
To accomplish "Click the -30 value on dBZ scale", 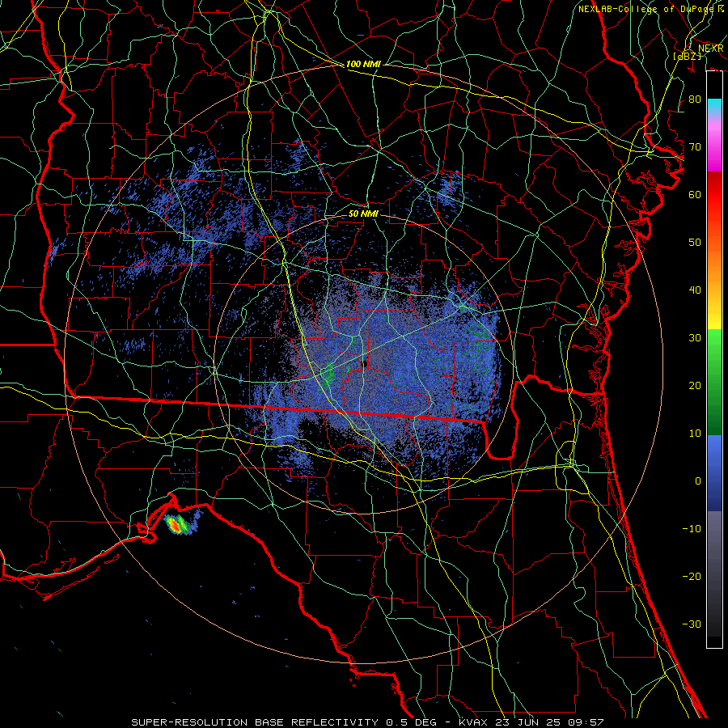I will point(692,624).
